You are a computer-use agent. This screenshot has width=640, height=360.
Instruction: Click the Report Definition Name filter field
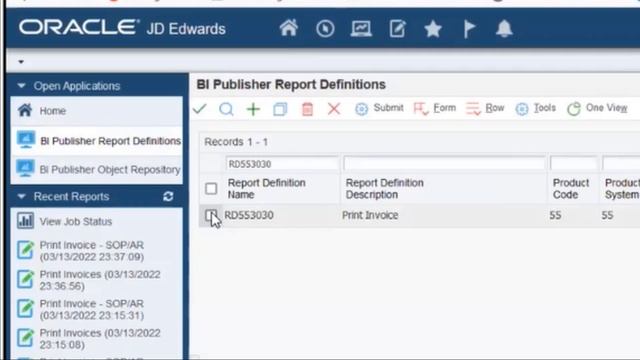[x=282, y=164]
